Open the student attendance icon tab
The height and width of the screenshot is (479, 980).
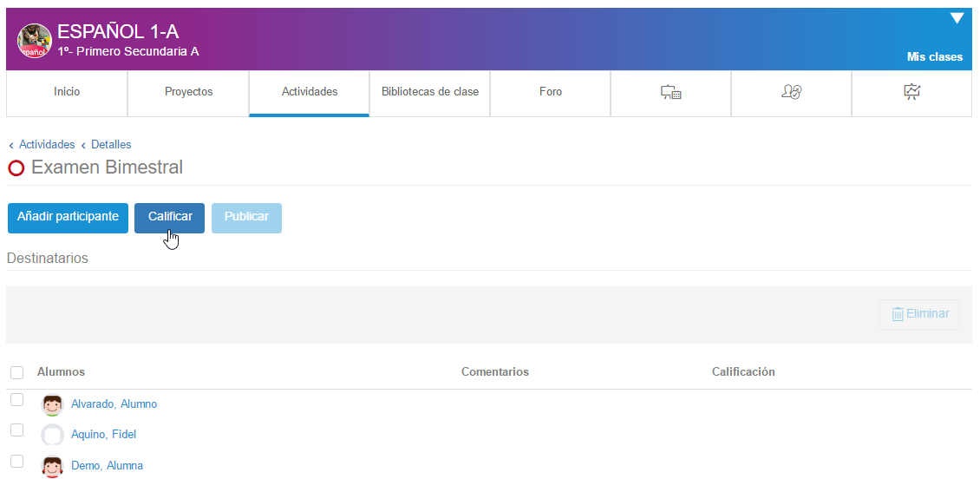point(791,92)
